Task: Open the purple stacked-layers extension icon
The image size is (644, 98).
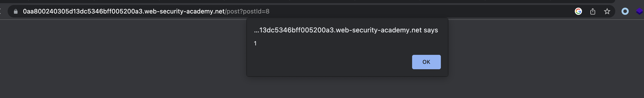Action: (x=639, y=11)
